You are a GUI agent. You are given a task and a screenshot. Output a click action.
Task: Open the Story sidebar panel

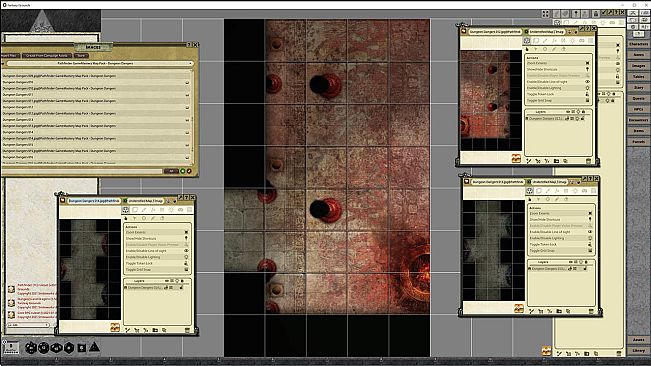[639, 88]
